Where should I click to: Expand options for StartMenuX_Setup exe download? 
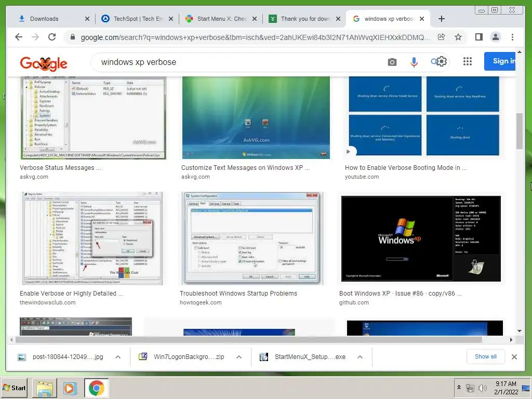(360, 357)
